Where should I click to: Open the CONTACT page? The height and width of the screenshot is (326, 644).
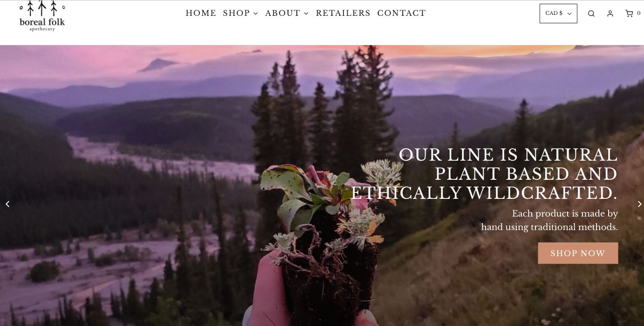[x=402, y=13]
